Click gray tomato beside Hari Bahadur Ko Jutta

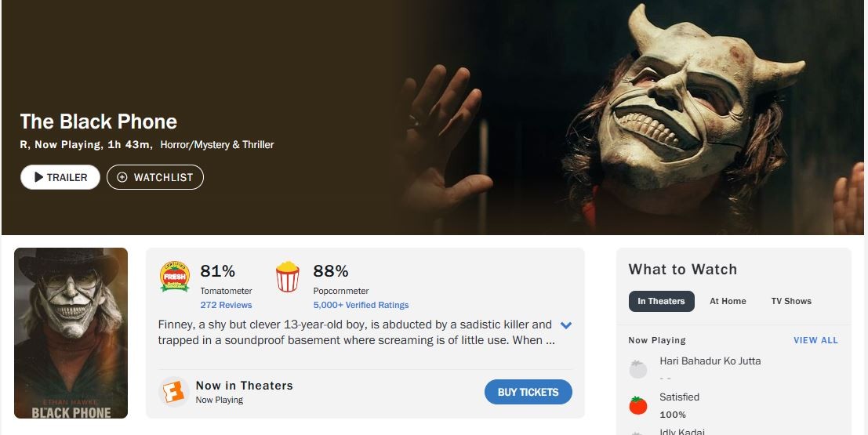point(638,369)
